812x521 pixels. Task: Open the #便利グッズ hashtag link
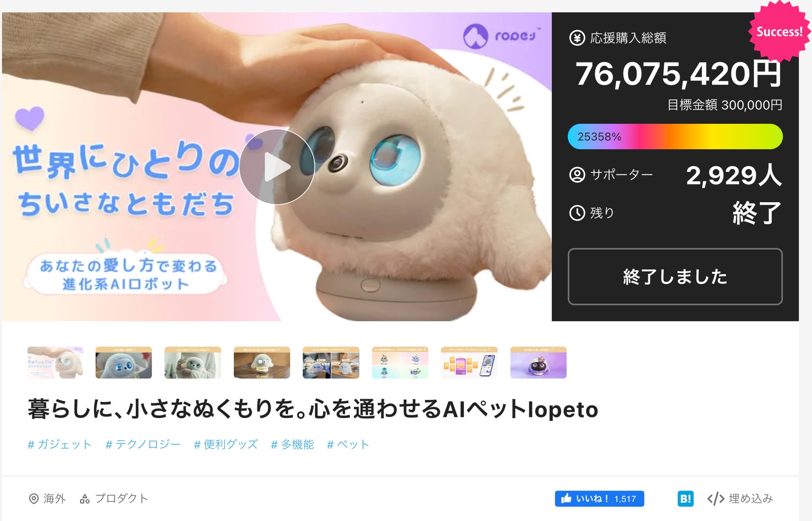pyautogui.click(x=226, y=444)
